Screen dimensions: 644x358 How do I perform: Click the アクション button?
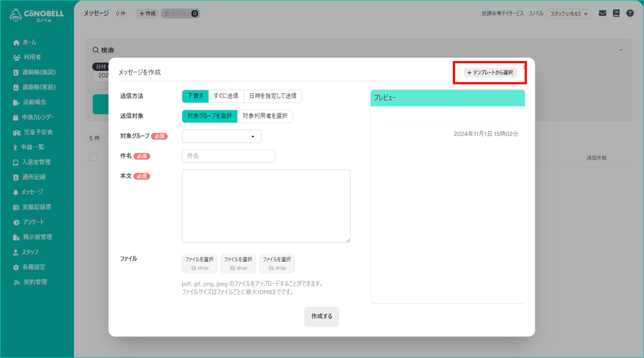[x=181, y=13]
